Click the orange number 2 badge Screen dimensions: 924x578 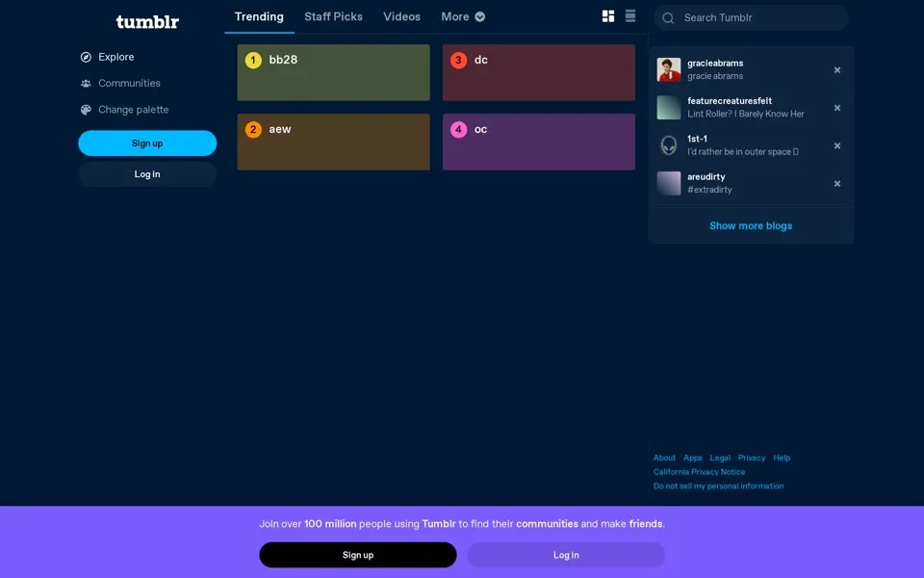click(253, 130)
